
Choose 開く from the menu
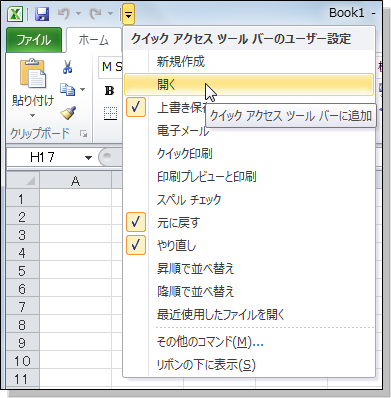[249, 85]
